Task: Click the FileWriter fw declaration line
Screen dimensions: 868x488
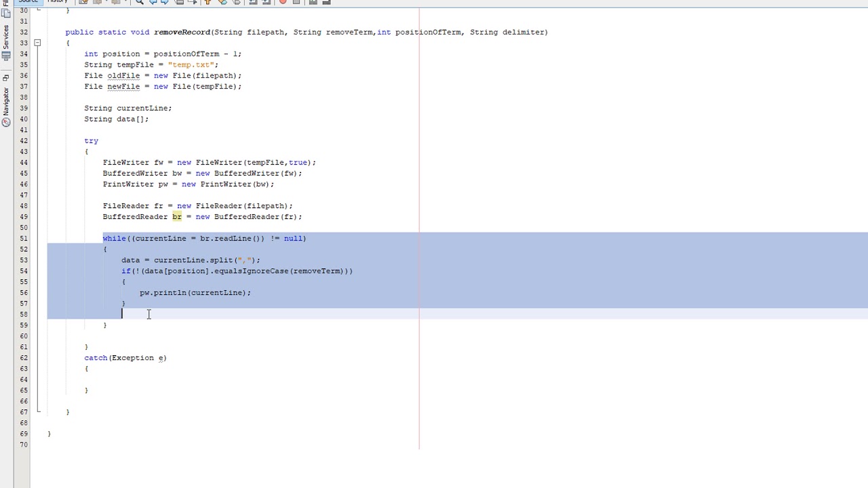Action: [x=209, y=162]
